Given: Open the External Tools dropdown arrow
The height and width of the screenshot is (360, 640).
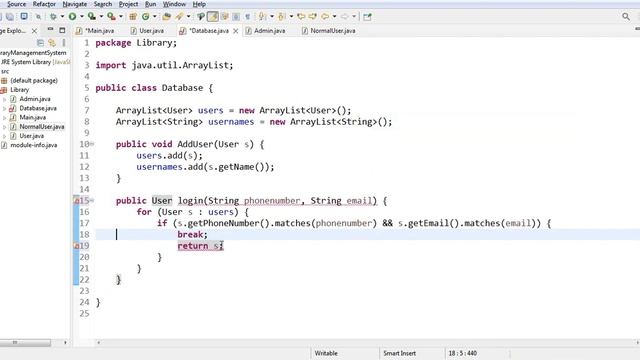Looking at the screenshot, I should click(121, 17).
